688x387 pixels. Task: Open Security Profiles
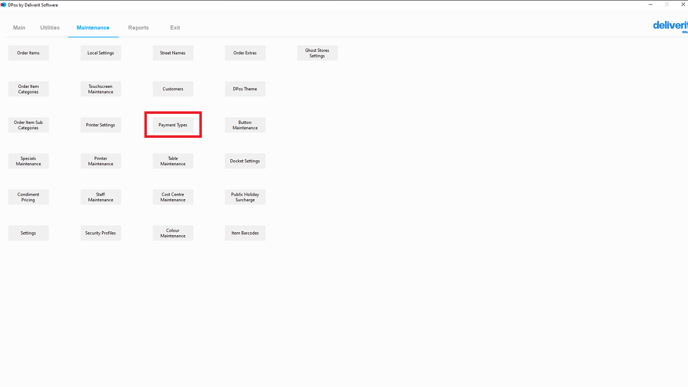pyautogui.click(x=100, y=233)
